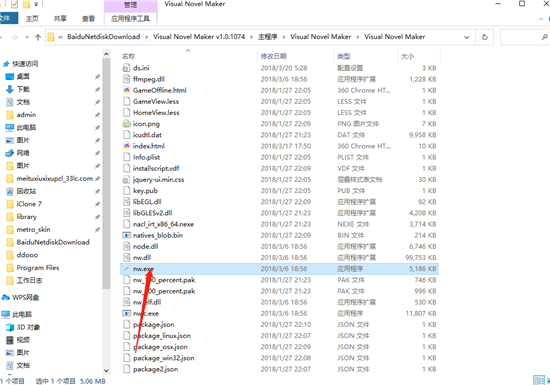Select the ffmpeg.dll file icon
This screenshot has height=385, width=550.
point(126,79)
